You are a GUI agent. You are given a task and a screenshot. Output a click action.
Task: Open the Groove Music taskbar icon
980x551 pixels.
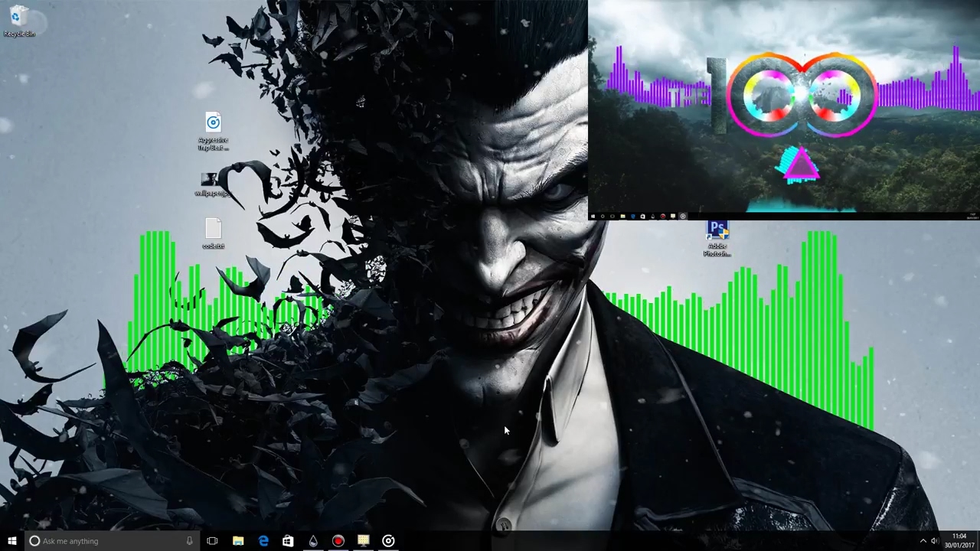tap(388, 541)
